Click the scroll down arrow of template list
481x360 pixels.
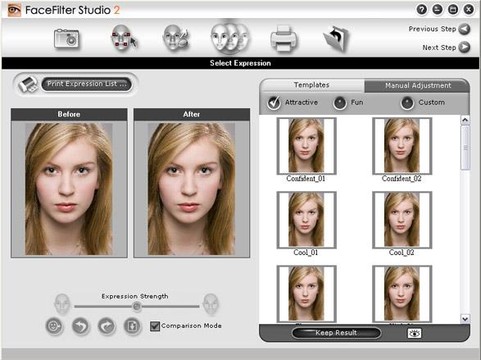(465, 319)
